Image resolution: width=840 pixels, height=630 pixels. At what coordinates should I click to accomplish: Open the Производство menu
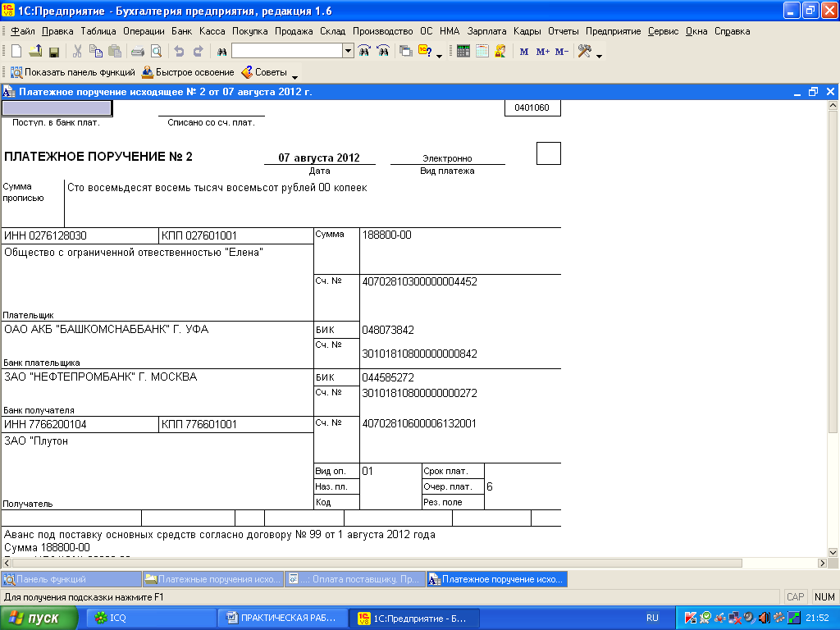pos(382,31)
